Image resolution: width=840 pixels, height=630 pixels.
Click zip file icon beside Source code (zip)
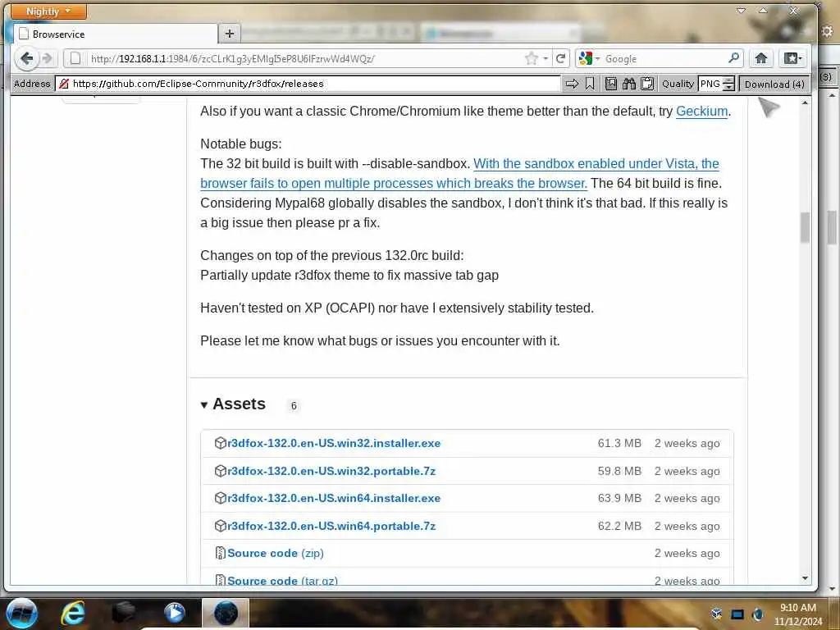[x=220, y=553]
